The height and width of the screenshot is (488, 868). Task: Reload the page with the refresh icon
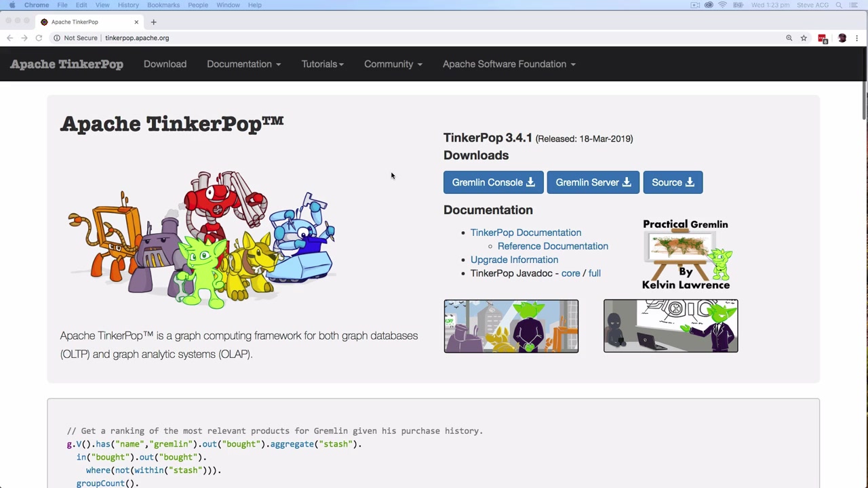pyautogui.click(x=39, y=38)
